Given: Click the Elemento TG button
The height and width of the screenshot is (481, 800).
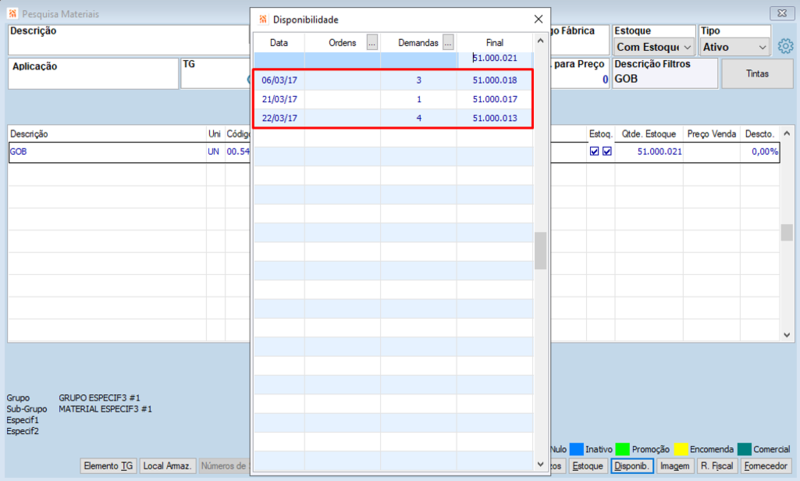Looking at the screenshot, I should tap(108, 466).
